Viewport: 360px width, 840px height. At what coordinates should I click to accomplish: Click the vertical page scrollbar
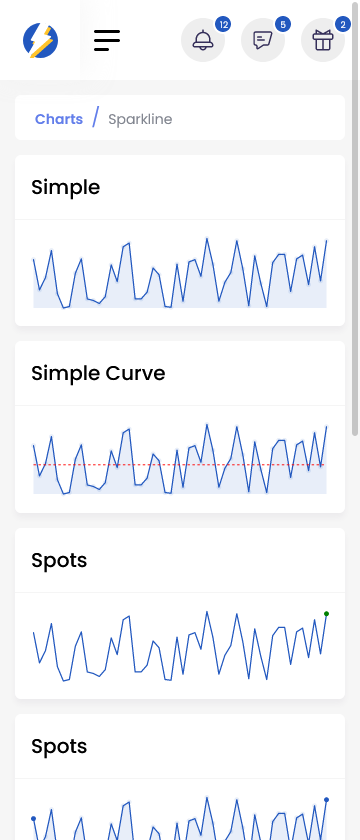tap(356, 217)
